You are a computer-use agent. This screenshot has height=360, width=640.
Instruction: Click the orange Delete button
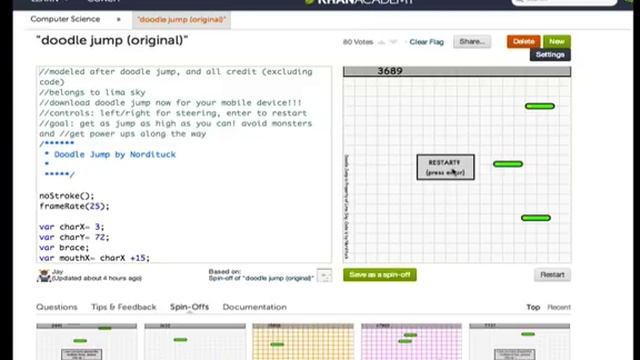point(524,42)
